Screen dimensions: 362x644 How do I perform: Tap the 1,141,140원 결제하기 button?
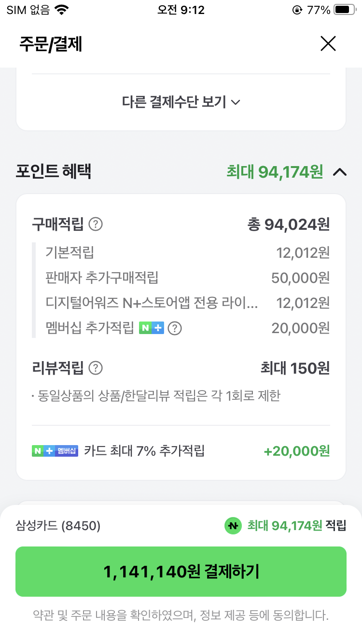click(181, 572)
